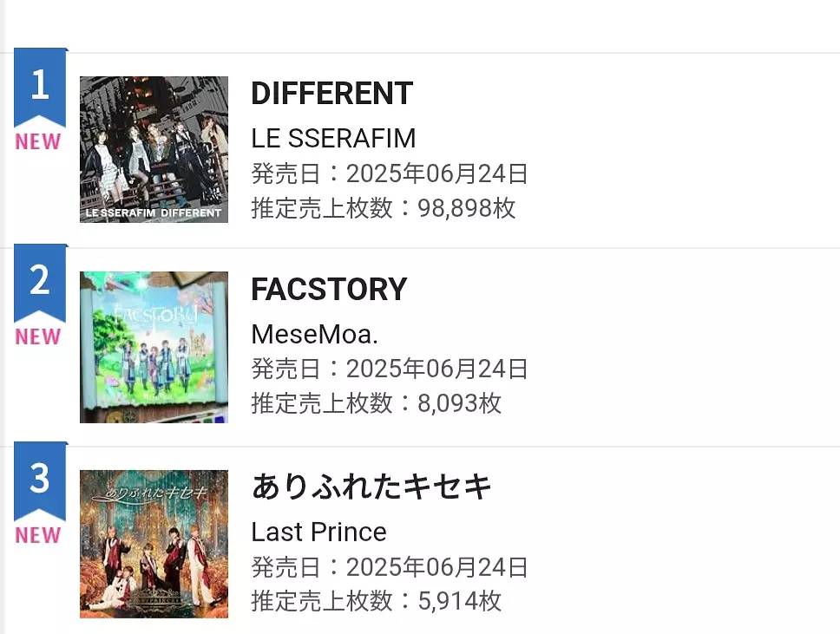This screenshot has height=634, width=840.
Task: Open the DIFFERENT title link
Action: point(331,94)
